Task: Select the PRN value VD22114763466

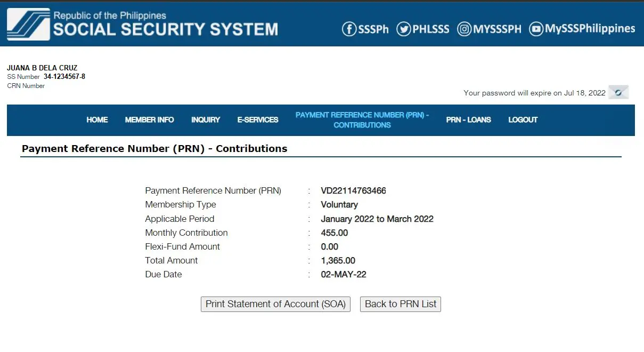Action: click(x=353, y=190)
